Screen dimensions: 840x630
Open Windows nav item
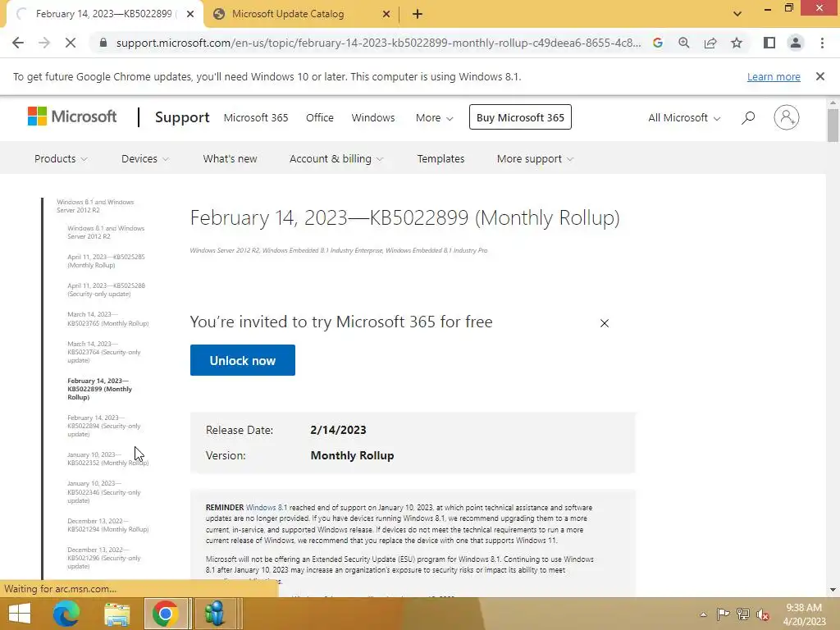click(x=373, y=117)
